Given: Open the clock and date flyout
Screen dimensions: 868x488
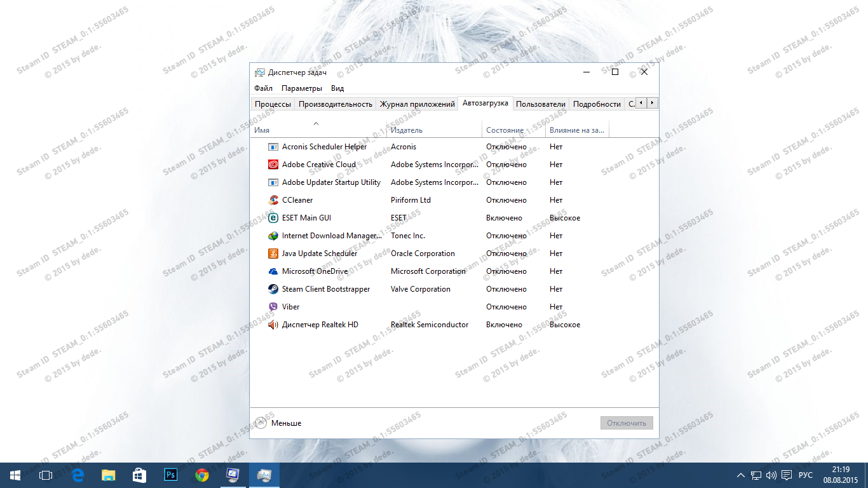Looking at the screenshot, I should pyautogui.click(x=841, y=475).
